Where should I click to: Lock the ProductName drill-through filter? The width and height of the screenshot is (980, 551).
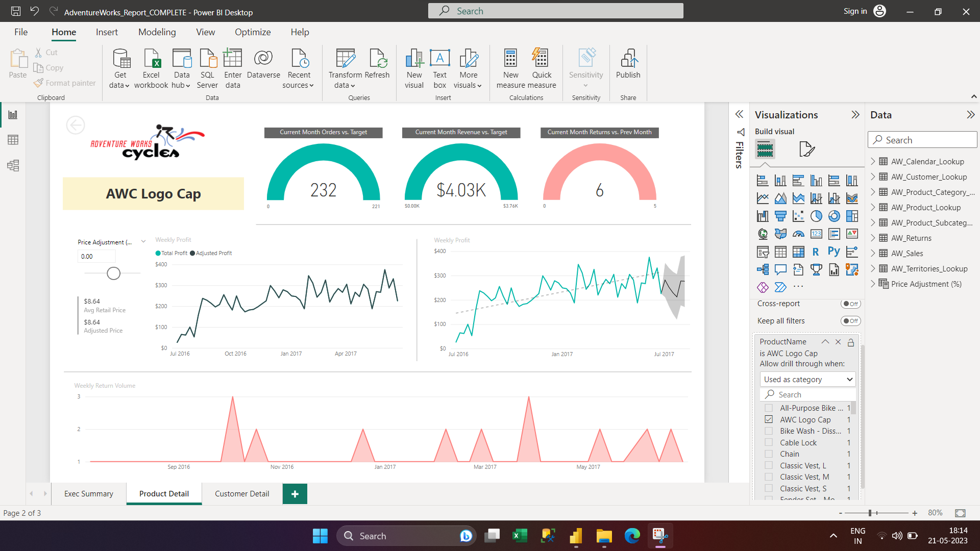[x=851, y=342]
